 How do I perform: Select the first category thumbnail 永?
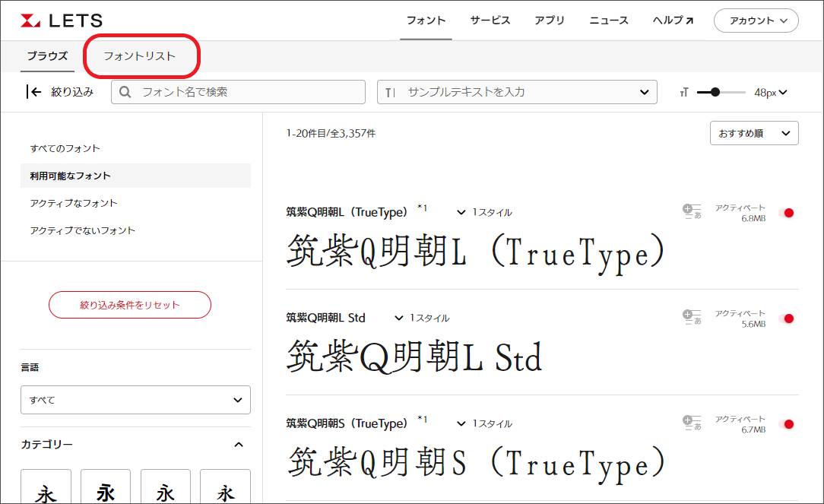[x=46, y=490]
